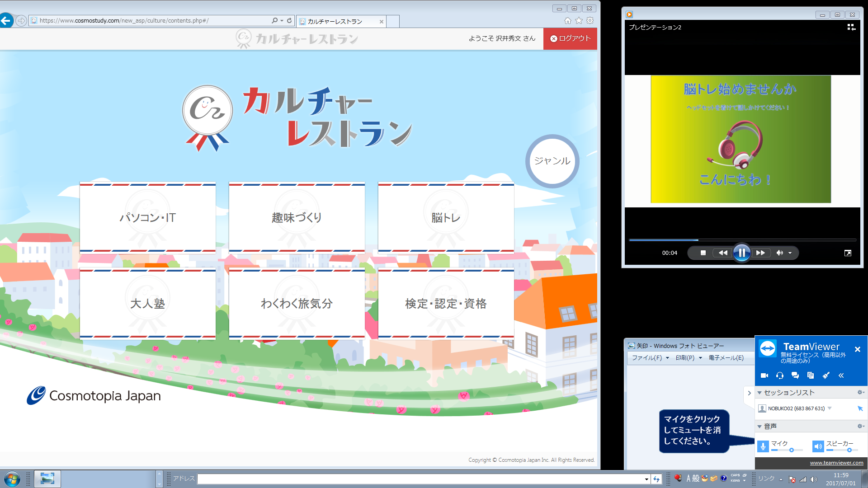The height and width of the screenshot is (488, 868).
Task: Choose the 大人塾 genre card
Action: (148, 303)
